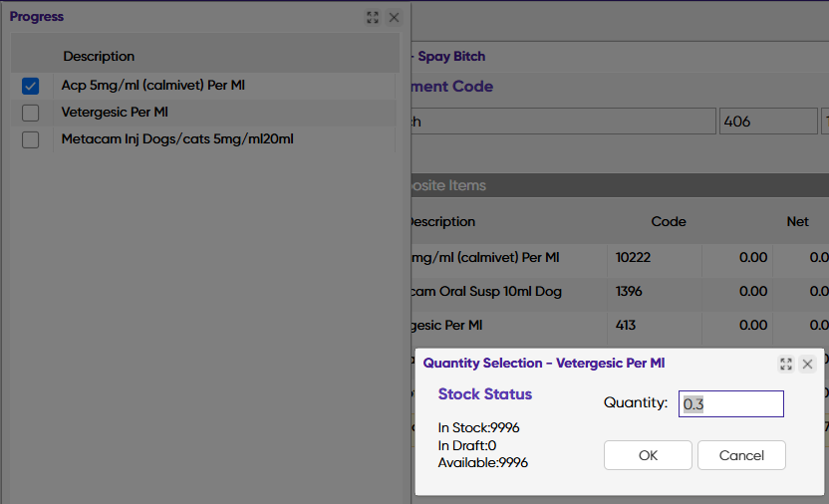
Task: Tick the Vetergesic Per Ml checkbox
Action: click(x=30, y=113)
